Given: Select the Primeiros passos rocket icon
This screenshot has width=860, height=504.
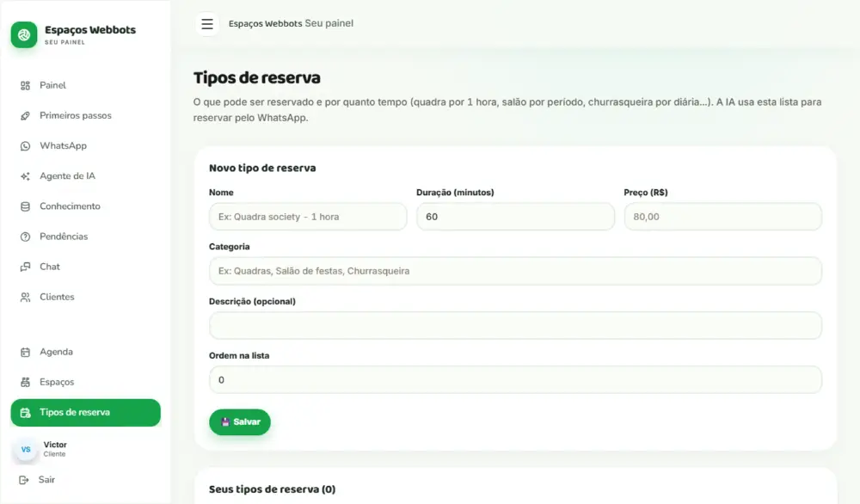Looking at the screenshot, I should coord(25,116).
